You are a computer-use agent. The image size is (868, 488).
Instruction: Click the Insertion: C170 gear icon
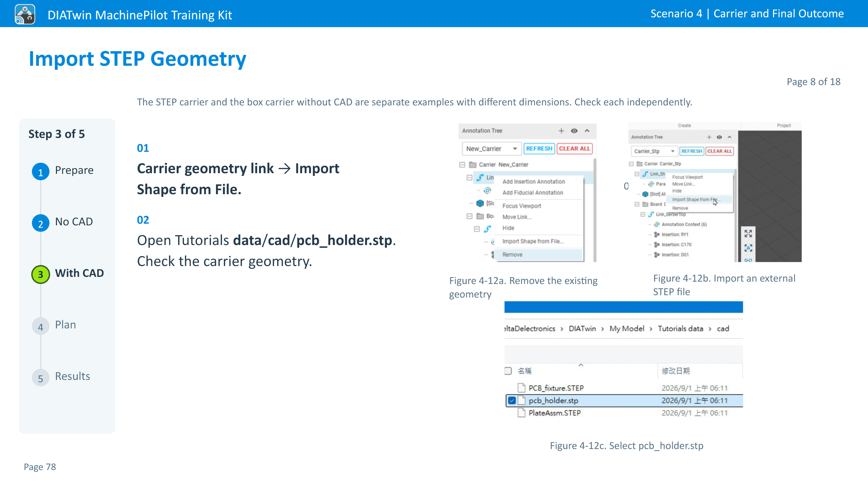click(x=657, y=245)
